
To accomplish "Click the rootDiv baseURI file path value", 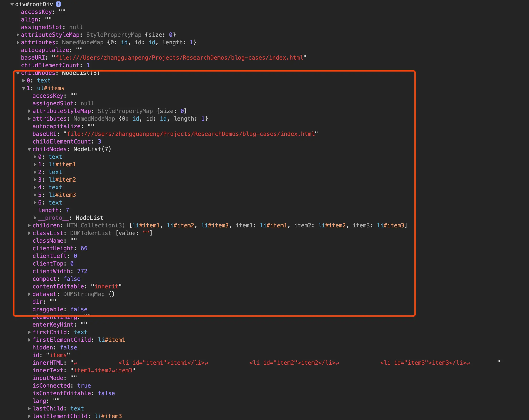I will coord(179,58).
